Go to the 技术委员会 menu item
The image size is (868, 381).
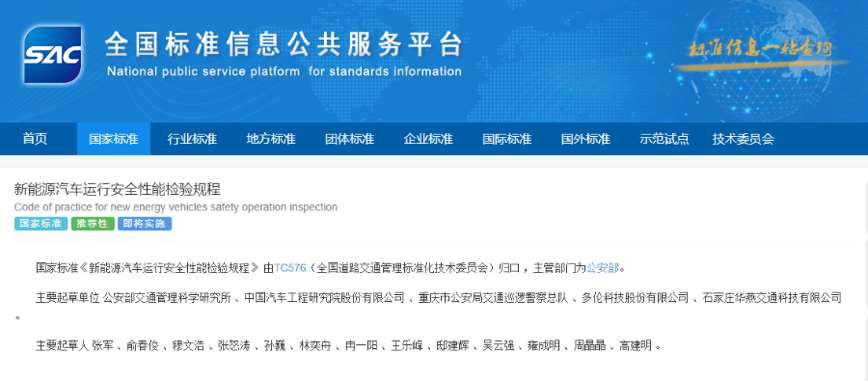[743, 139]
